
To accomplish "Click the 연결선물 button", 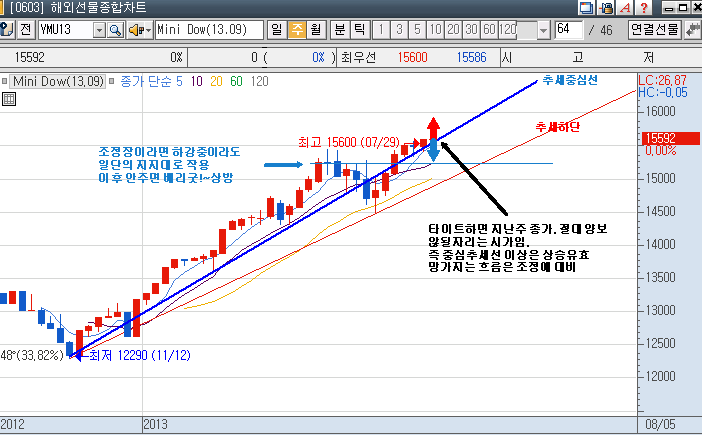I will [655, 29].
